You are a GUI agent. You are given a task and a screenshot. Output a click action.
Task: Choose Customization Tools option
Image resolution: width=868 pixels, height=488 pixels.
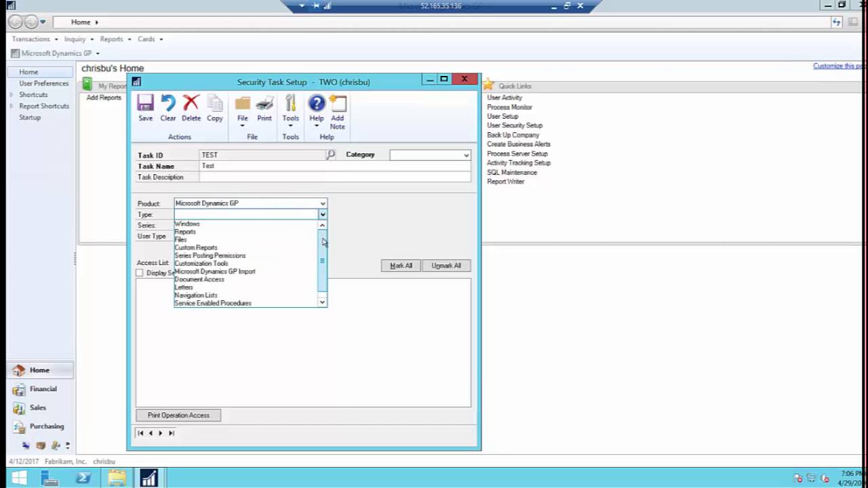pos(201,264)
